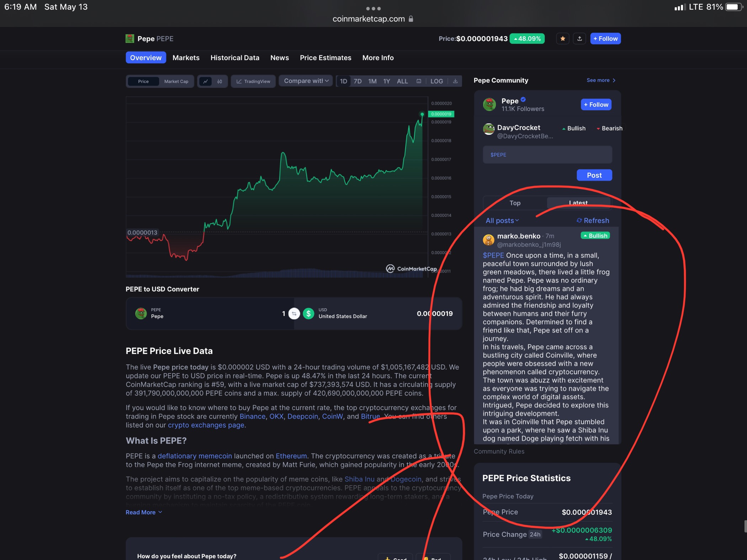Click the verified badge next to Pepe
This screenshot has height=560, width=747.
click(523, 100)
